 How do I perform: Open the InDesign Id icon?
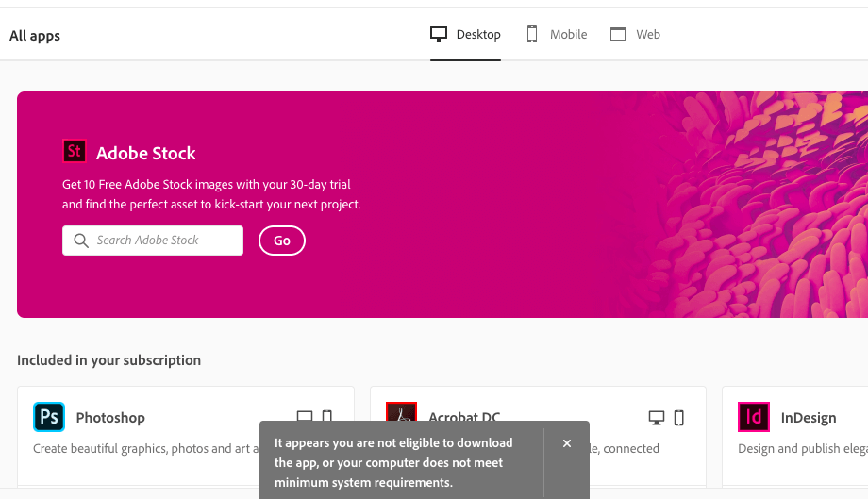point(754,417)
